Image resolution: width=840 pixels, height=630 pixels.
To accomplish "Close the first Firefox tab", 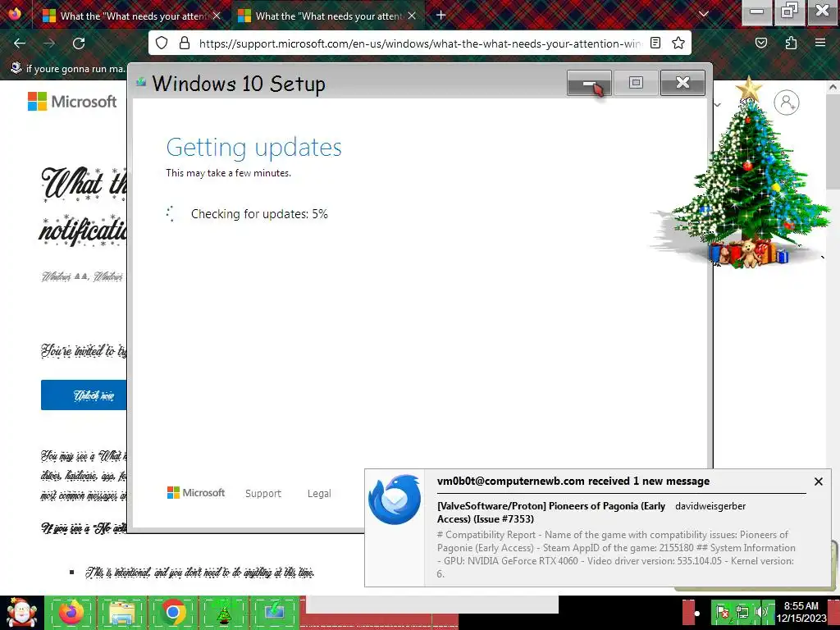I will (x=217, y=16).
